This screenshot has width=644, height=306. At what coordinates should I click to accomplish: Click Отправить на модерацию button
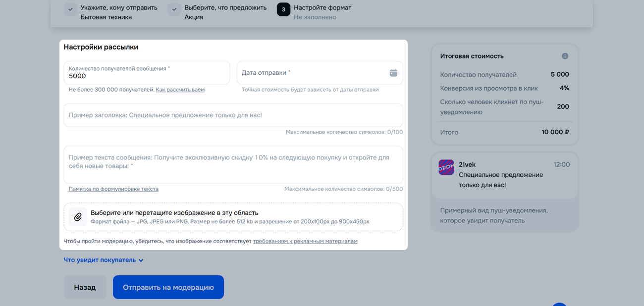[x=168, y=287]
